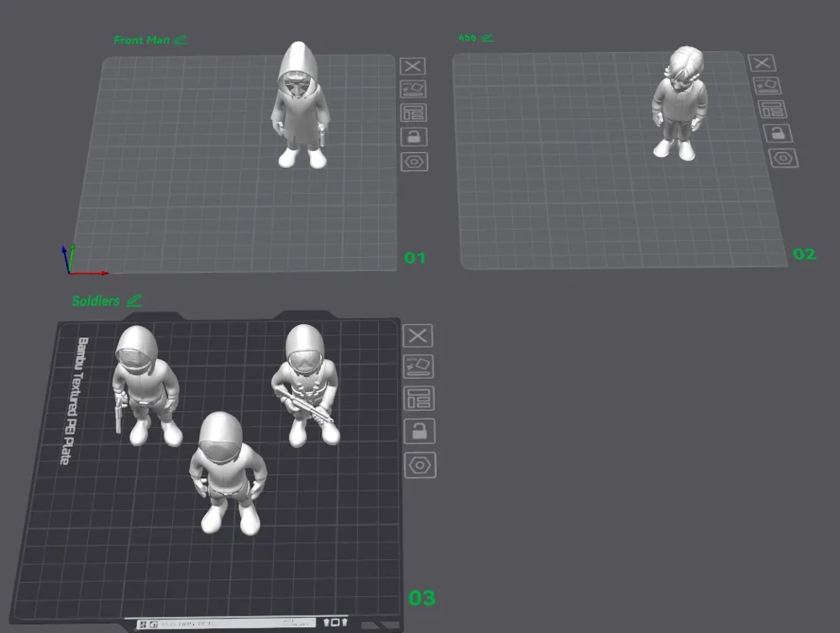Click the Bambu Textured PEI Plate label

coord(74,400)
